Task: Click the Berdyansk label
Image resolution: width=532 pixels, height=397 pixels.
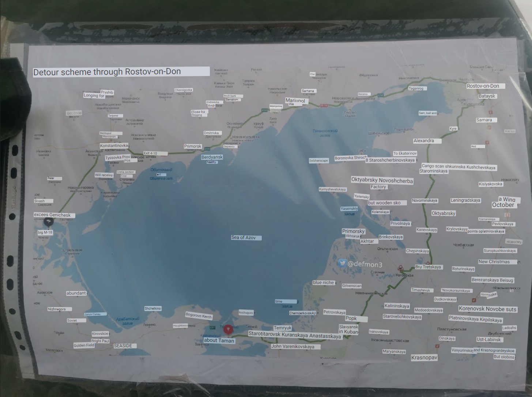Action: [212, 157]
